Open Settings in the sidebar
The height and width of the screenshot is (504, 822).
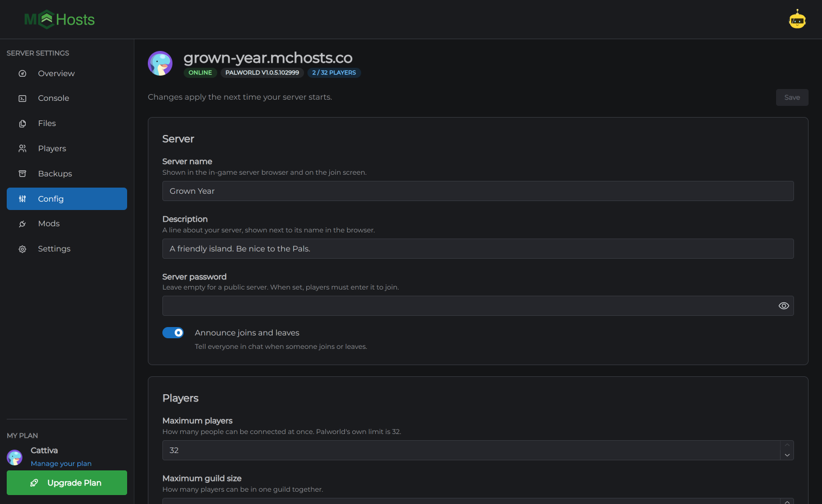pos(67,249)
